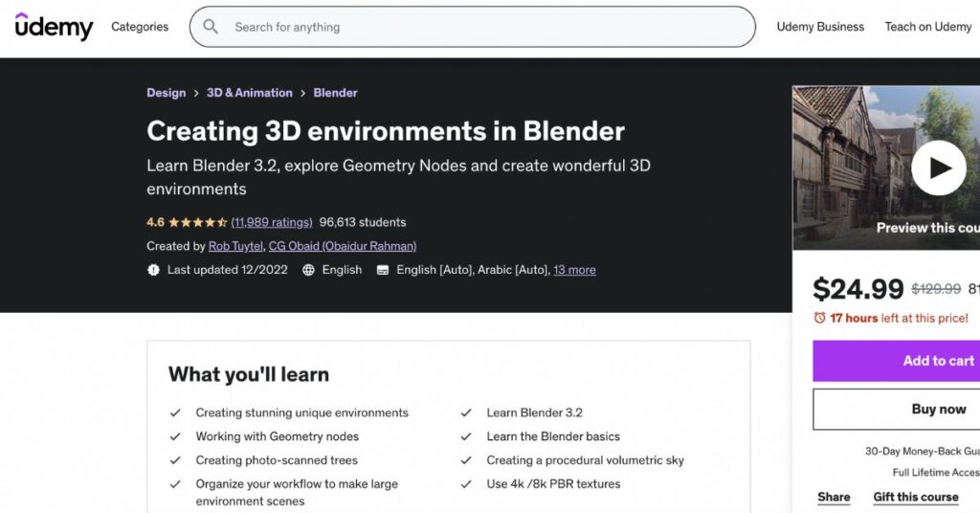Click the course title heading
The image size is (980, 513).
[386, 131]
